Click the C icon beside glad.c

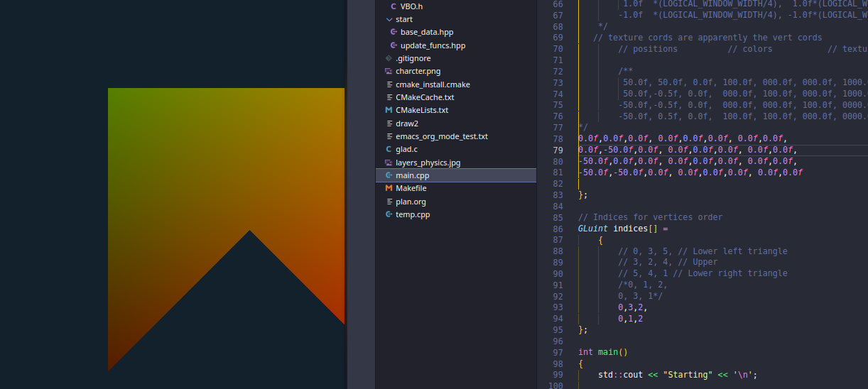click(389, 150)
